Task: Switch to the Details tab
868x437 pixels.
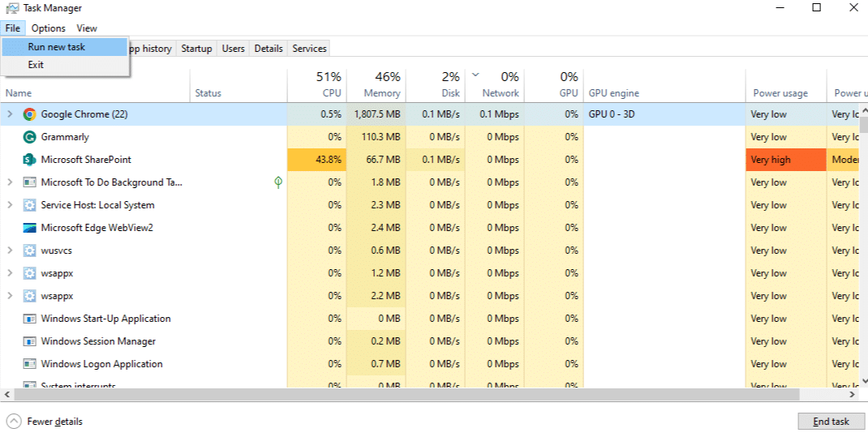Action: [x=269, y=49]
